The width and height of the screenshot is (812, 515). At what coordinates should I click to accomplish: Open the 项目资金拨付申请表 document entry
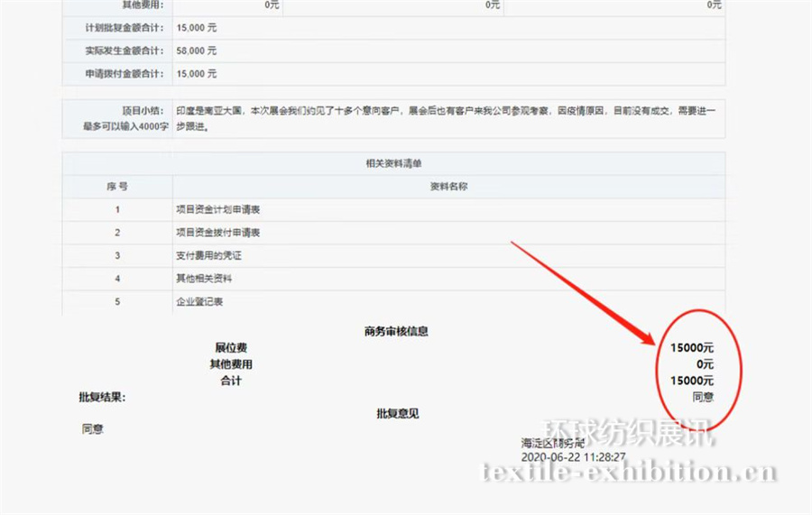pyautogui.click(x=218, y=233)
